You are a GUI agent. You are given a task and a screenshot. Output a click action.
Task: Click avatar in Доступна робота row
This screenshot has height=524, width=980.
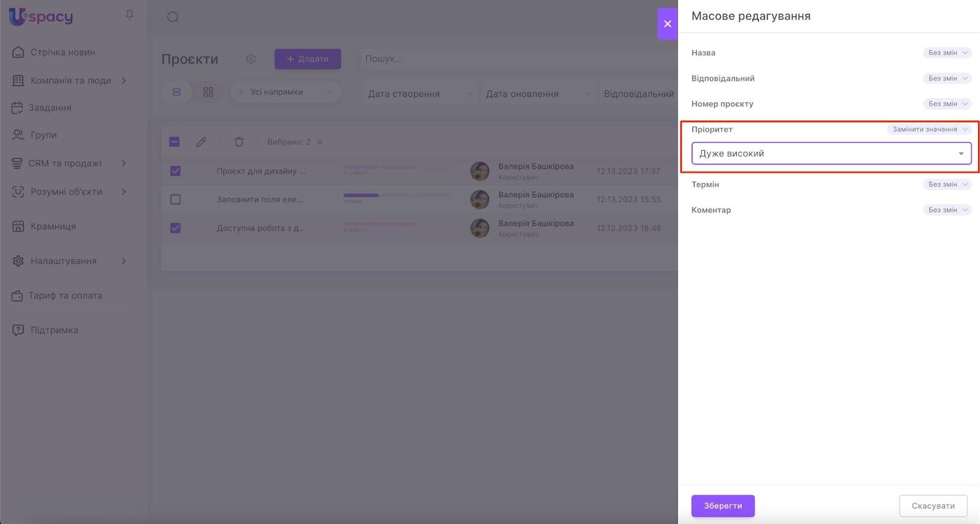tap(480, 228)
